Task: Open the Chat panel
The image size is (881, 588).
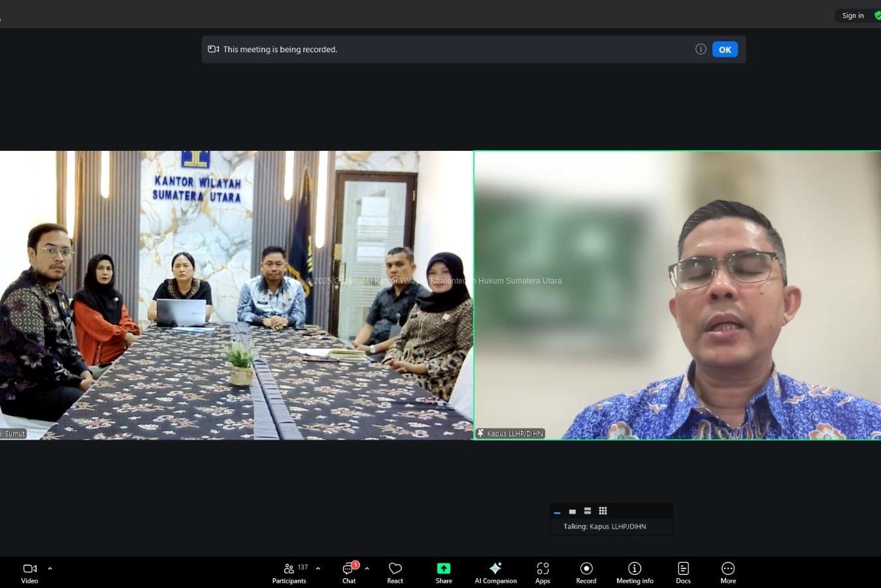Action: [x=349, y=572]
